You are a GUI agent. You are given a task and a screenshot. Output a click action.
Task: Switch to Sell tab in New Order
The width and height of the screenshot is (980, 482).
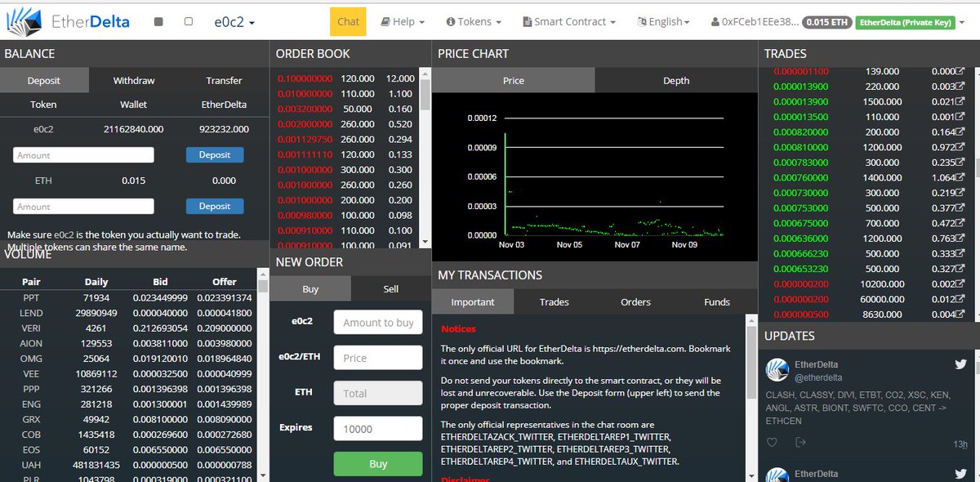click(x=391, y=289)
